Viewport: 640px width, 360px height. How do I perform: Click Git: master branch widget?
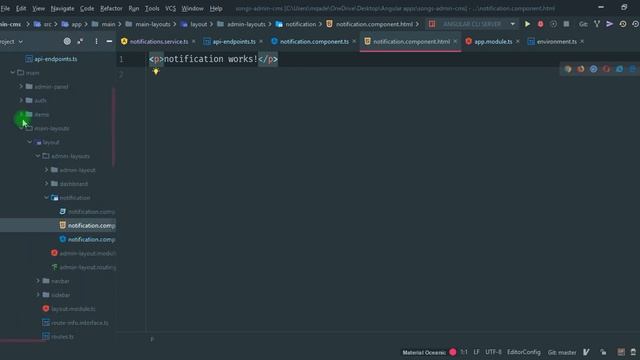coord(562,352)
